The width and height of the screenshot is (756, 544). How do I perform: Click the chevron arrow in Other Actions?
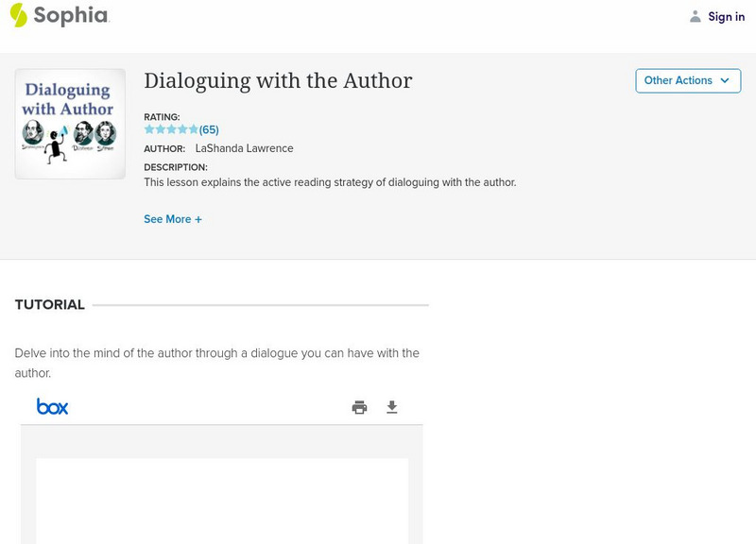click(x=725, y=80)
